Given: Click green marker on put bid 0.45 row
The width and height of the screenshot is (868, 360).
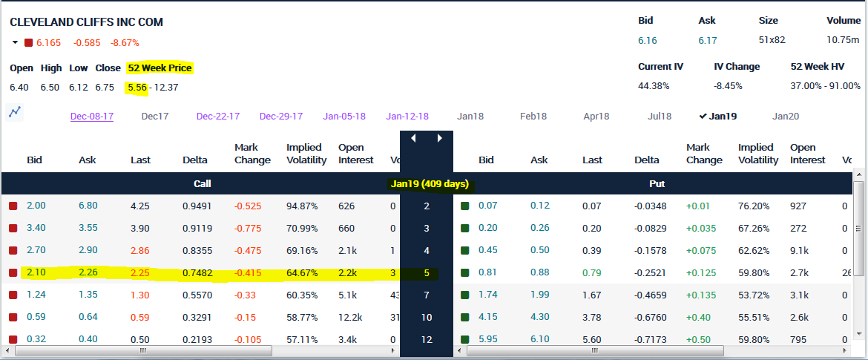Looking at the screenshot, I should click(x=465, y=250).
